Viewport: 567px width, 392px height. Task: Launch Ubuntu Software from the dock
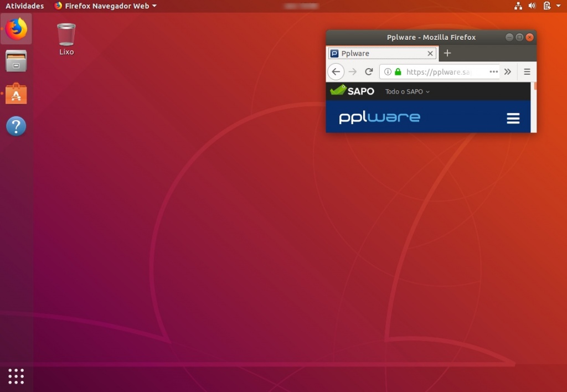click(x=16, y=94)
